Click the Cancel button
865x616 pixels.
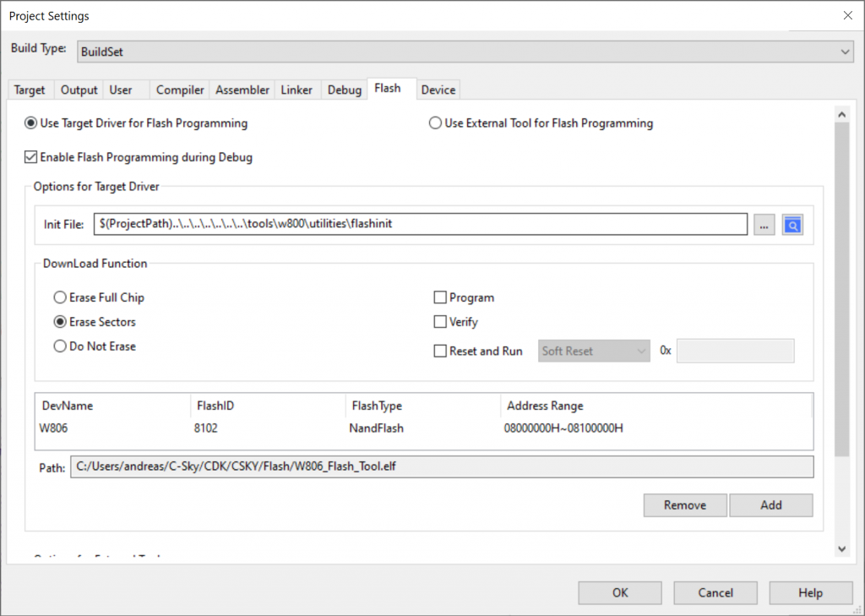[x=715, y=593]
